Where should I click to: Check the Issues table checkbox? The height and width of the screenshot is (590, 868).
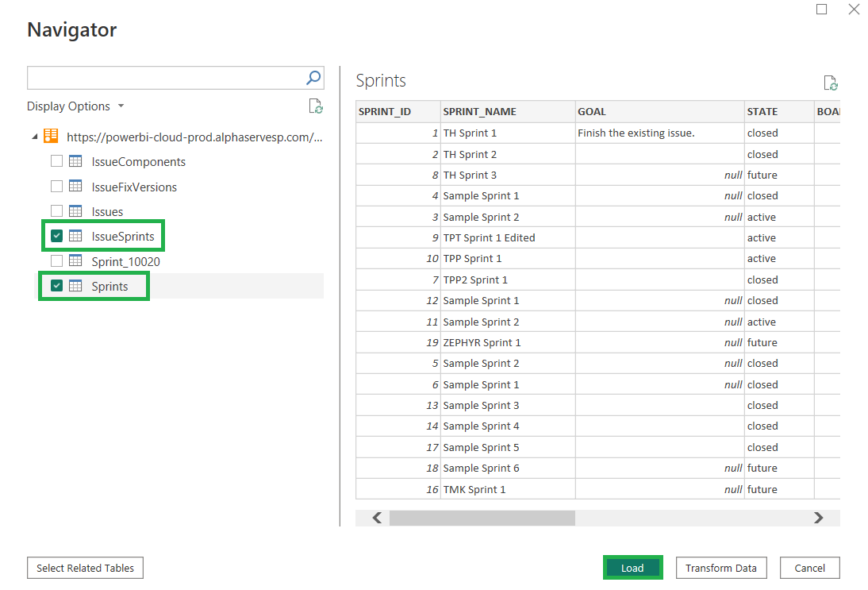coord(56,211)
